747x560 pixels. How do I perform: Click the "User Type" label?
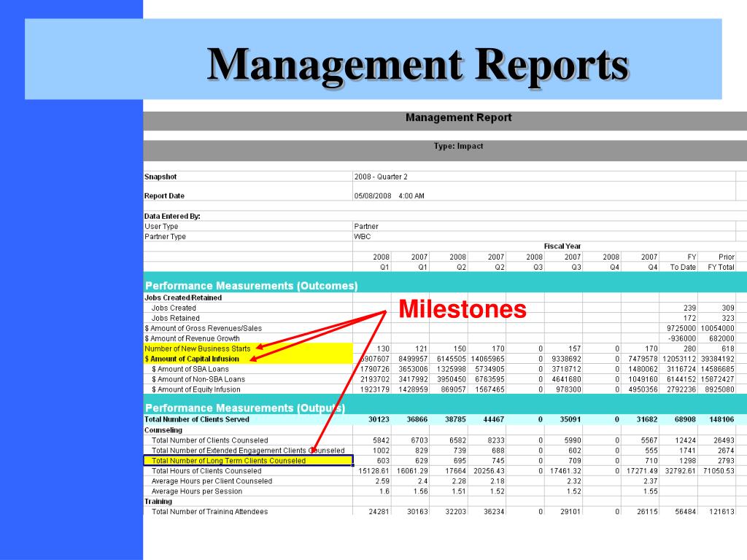(x=161, y=227)
